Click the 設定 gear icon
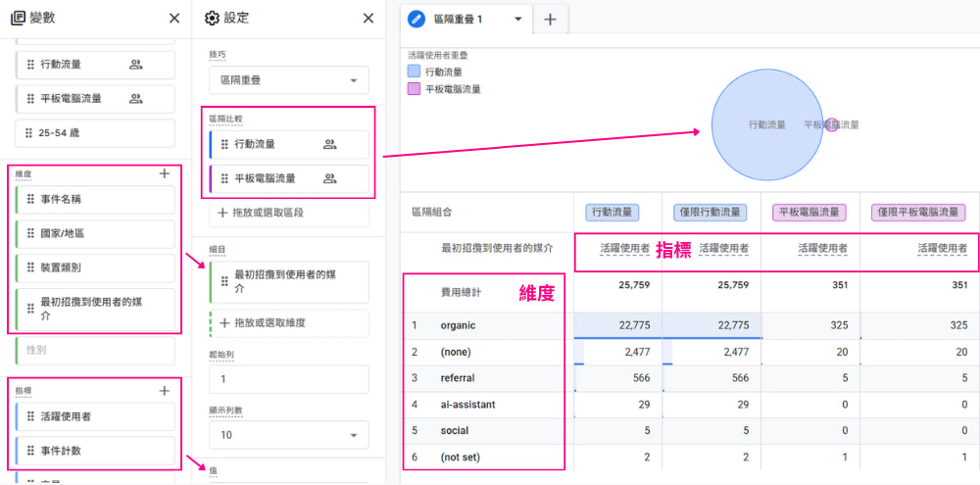 (212, 18)
